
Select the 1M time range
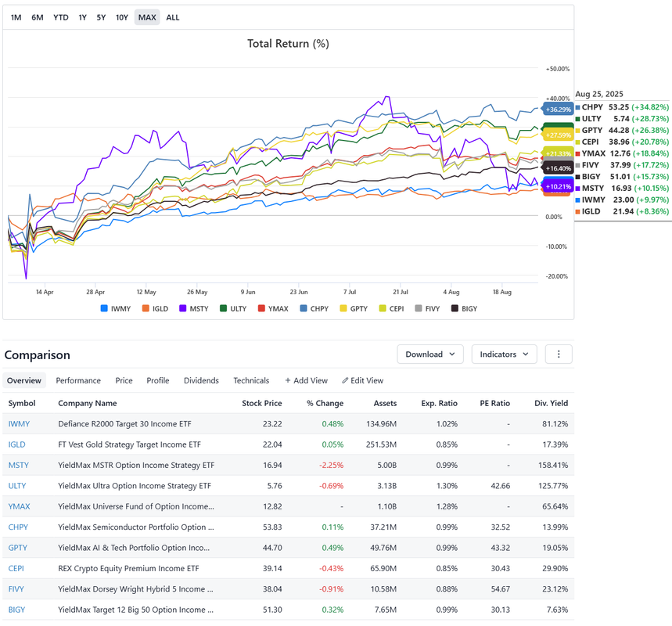click(x=16, y=17)
